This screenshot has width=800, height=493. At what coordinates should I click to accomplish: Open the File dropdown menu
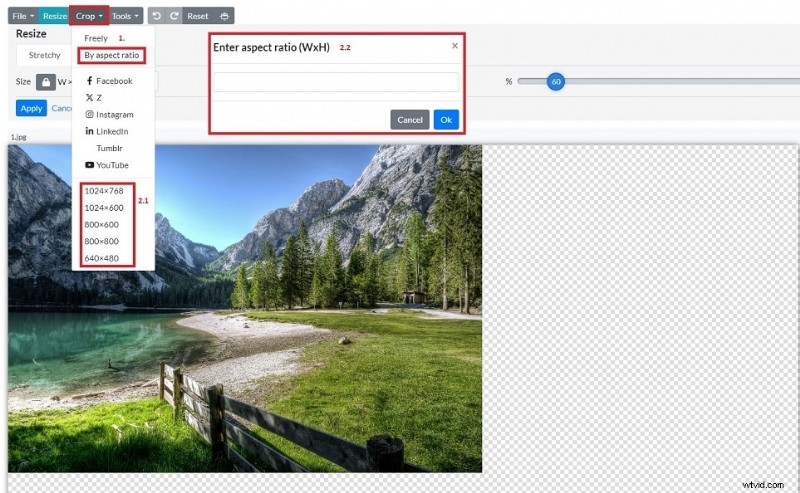[x=23, y=16]
